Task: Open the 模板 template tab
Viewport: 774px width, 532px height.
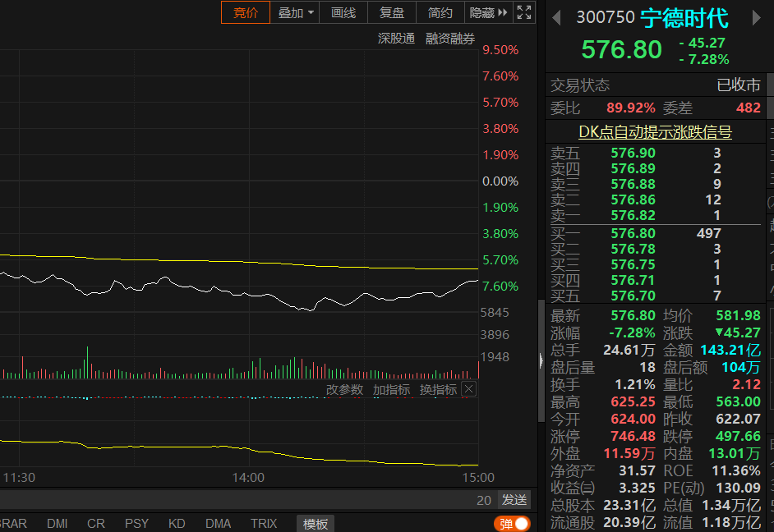Action: coord(316,524)
